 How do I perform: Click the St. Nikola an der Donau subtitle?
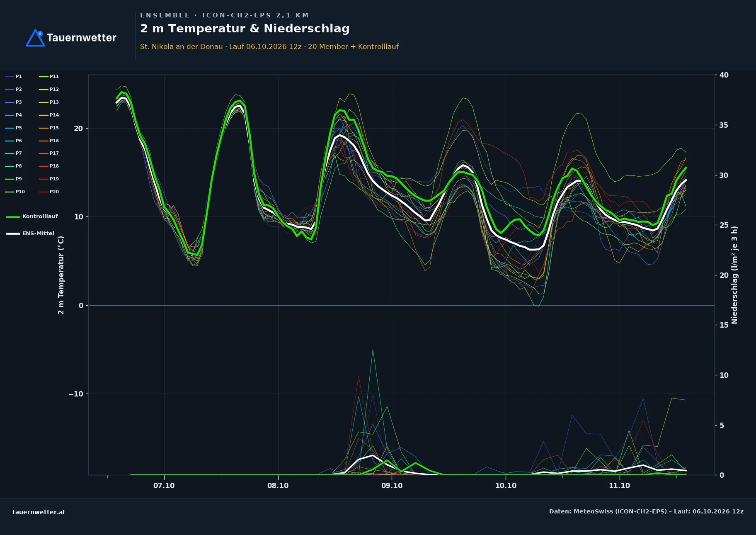pyautogui.click(x=269, y=46)
